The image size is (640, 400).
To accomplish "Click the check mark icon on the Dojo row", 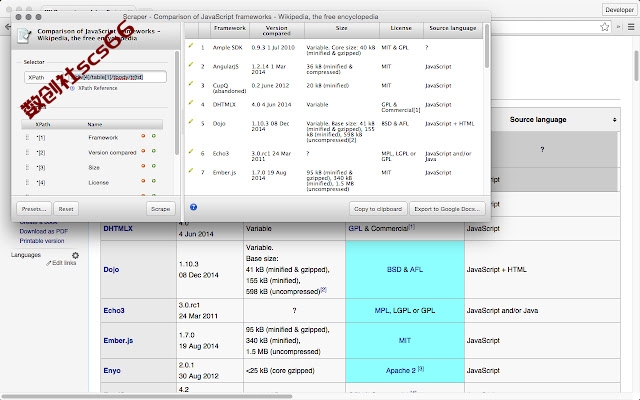I will tap(191, 122).
